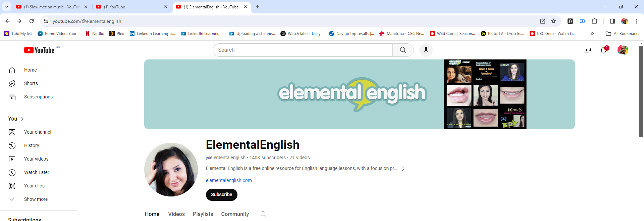Screen dimensions: 644x221
Task: Expand sidebar with Show more
Action: (36, 199)
